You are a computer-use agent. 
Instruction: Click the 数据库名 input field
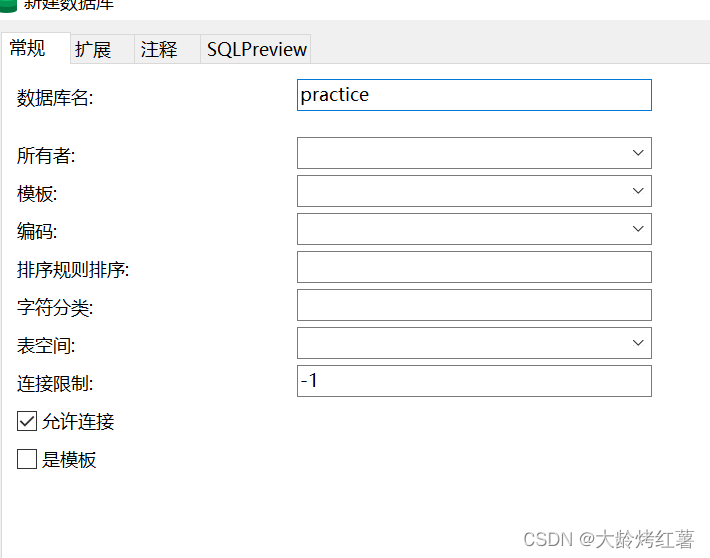click(474, 95)
